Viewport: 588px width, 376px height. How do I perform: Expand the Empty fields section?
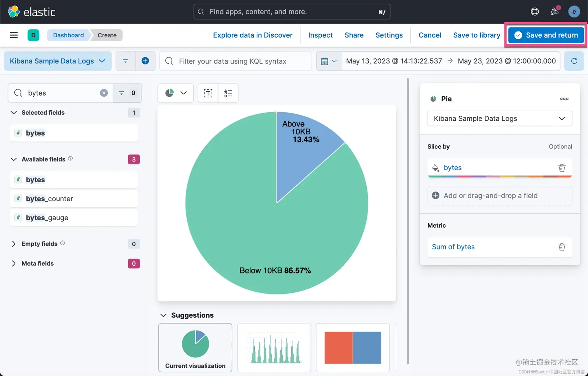[14, 244]
